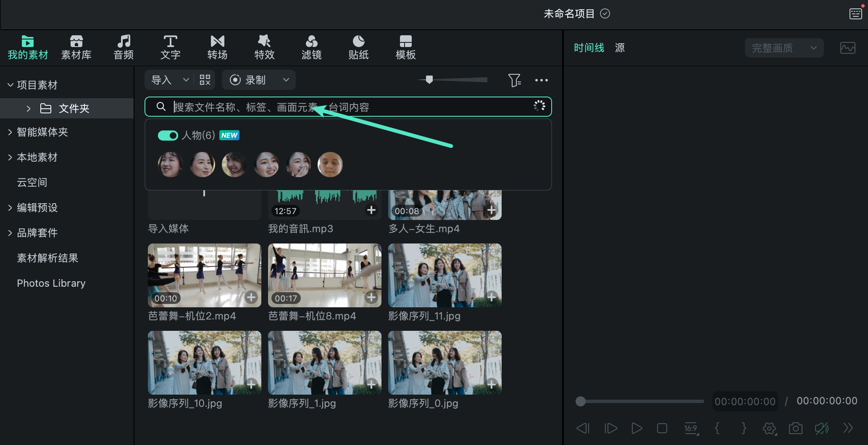Open the 转场 transitions tab
The height and width of the screenshot is (445, 868).
point(217,47)
